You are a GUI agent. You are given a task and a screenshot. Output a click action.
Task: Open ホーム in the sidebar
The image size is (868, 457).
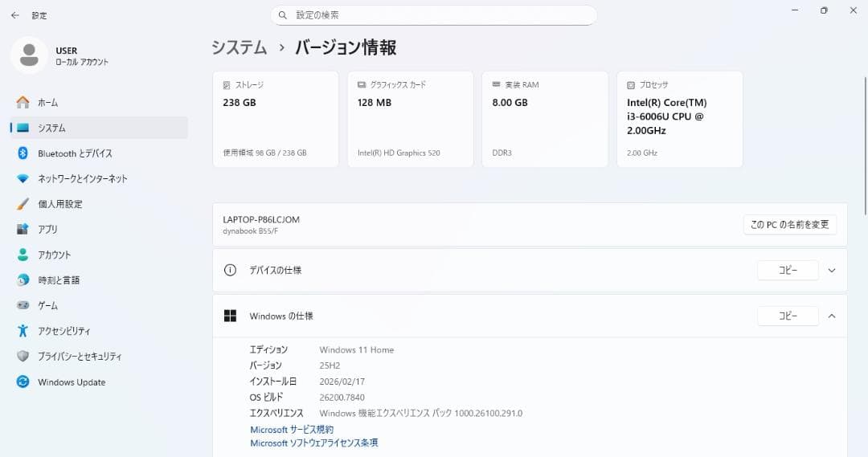click(x=99, y=102)
